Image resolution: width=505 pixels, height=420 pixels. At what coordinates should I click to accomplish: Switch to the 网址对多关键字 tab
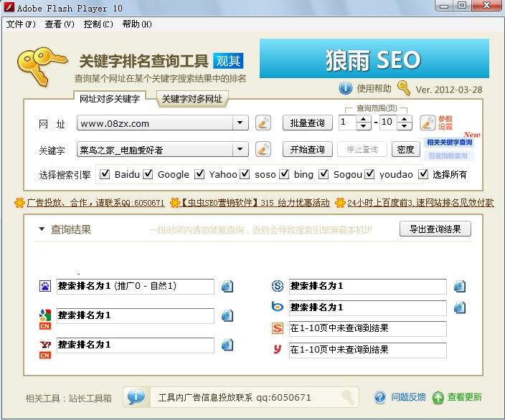110,98
